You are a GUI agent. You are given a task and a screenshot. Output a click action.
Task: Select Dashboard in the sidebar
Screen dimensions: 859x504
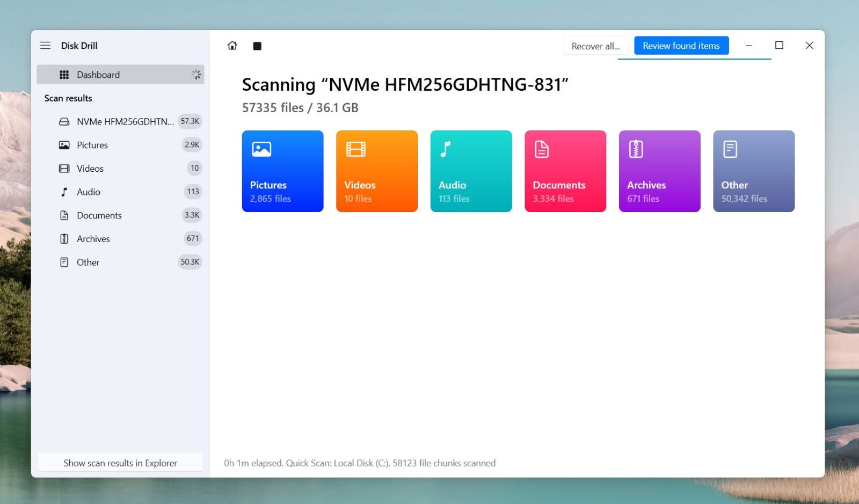pos(98,75)
